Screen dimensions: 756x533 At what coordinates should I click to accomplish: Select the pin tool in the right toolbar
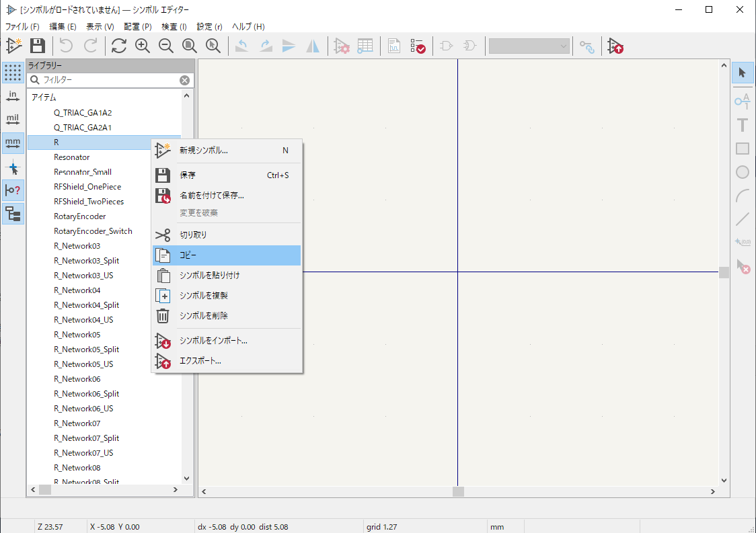tap(742, 101)
